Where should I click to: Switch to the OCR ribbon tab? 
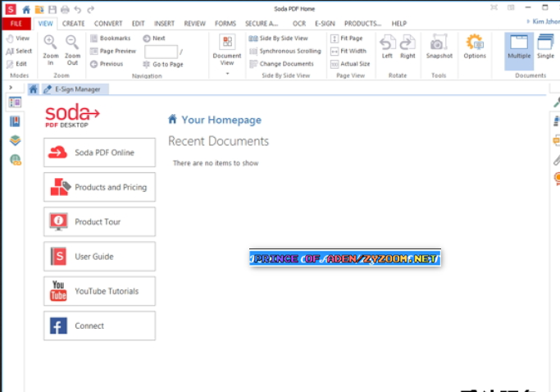(299, 24)
